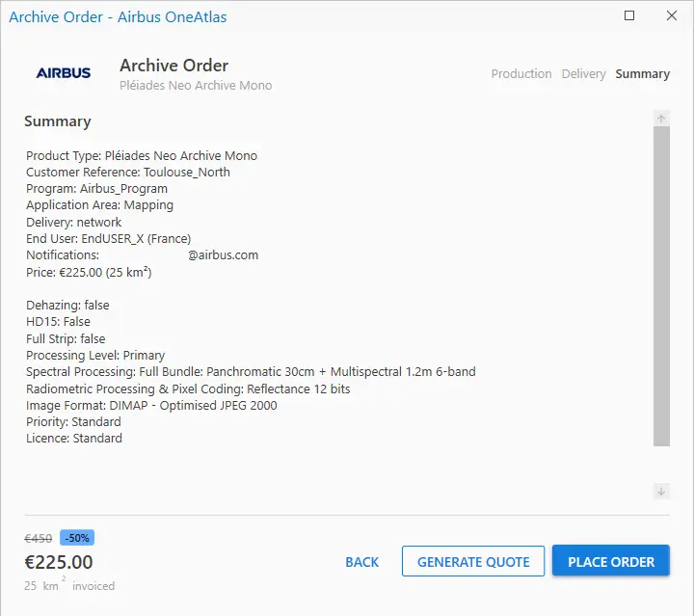Maximize the Archive Order window
Screen dimensions: 694x616
pos(628,15)
